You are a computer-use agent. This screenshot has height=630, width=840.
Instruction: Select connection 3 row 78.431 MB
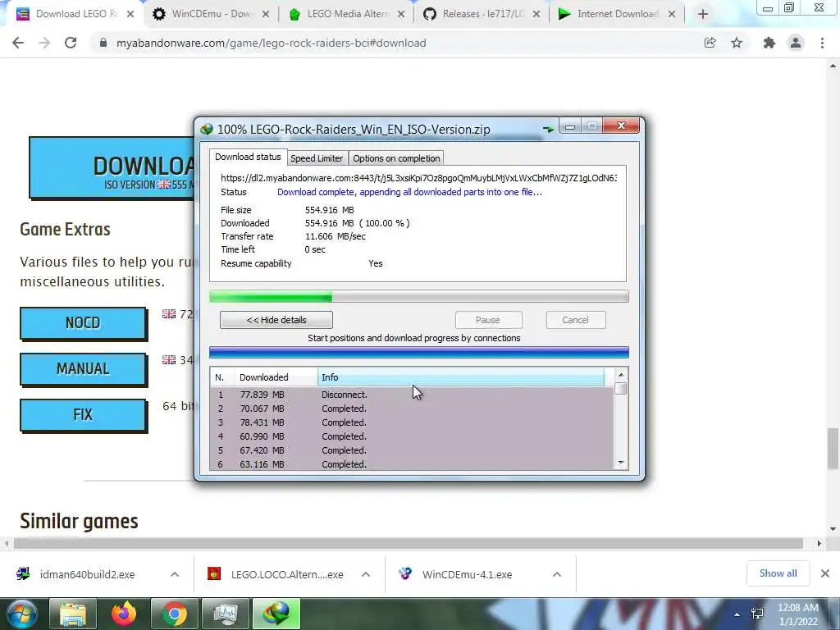(412, 422)
